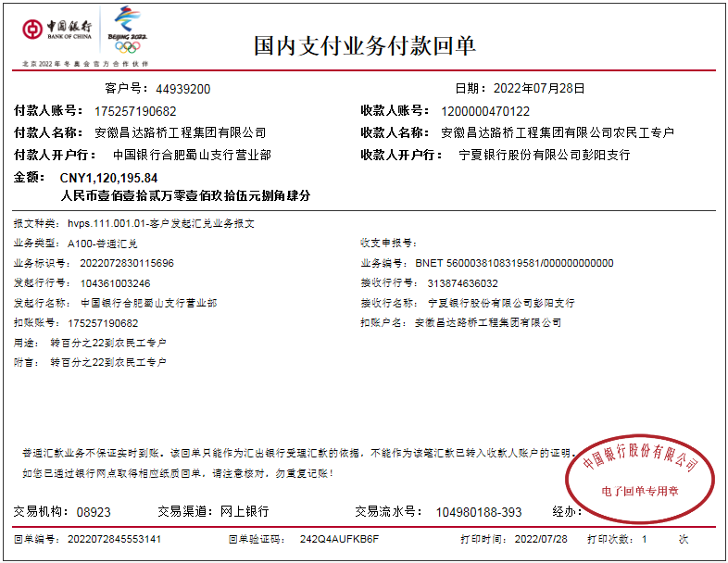728x563 pixels.
Task: Click the business type A100-普通汇兑
Action: (103, 243)
